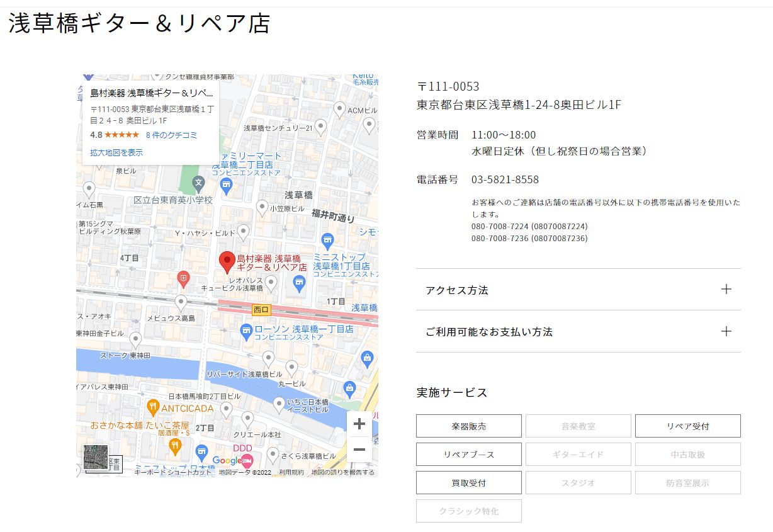This screenshot has height=532, width=773.
Task: Open the 利用規約 terms link
Action: pos(291,472)
